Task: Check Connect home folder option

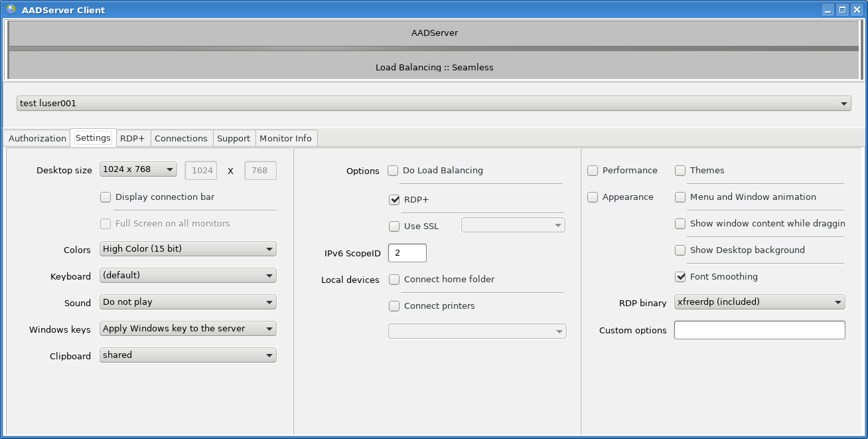Action: [x=394, y=280]
